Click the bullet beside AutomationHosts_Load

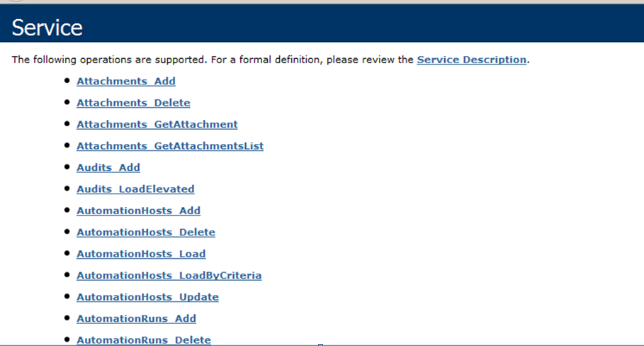[x=67, y=253]
